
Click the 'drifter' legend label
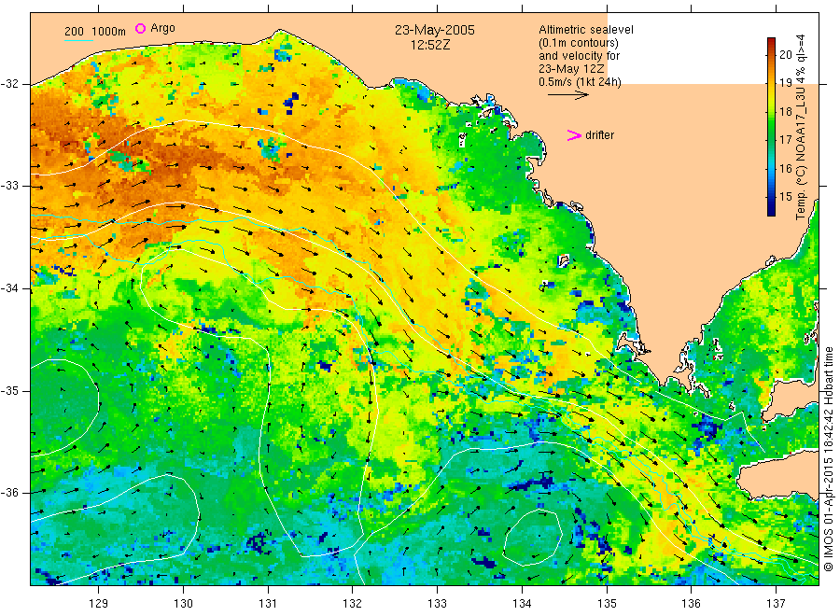(x=599, y=135)
